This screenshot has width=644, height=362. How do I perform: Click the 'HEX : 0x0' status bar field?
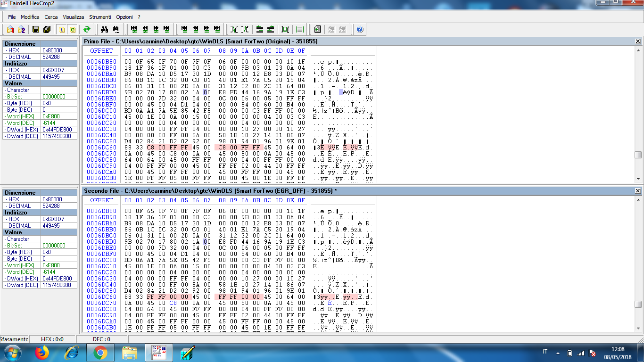point(52,339)
